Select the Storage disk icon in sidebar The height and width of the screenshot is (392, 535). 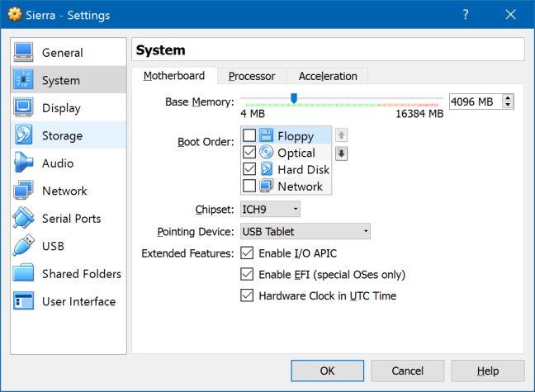[23, 135]
